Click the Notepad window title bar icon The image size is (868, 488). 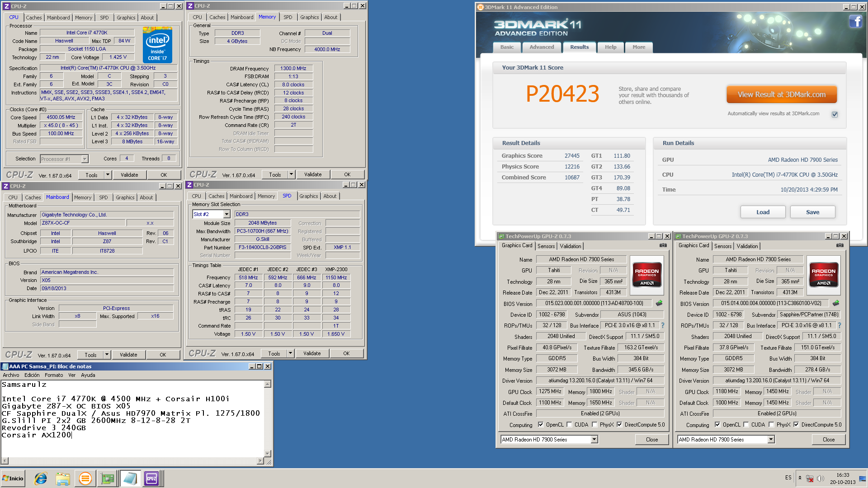(x=5, y=366)
